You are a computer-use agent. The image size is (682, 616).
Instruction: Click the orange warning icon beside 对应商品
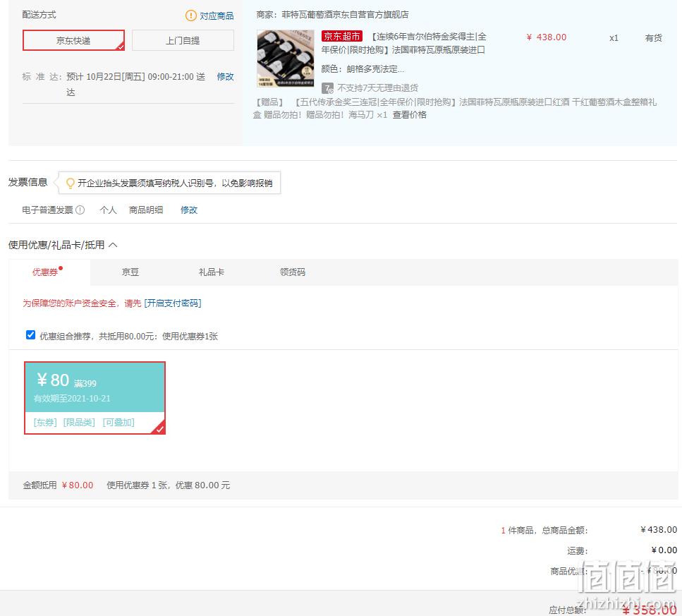191,16
